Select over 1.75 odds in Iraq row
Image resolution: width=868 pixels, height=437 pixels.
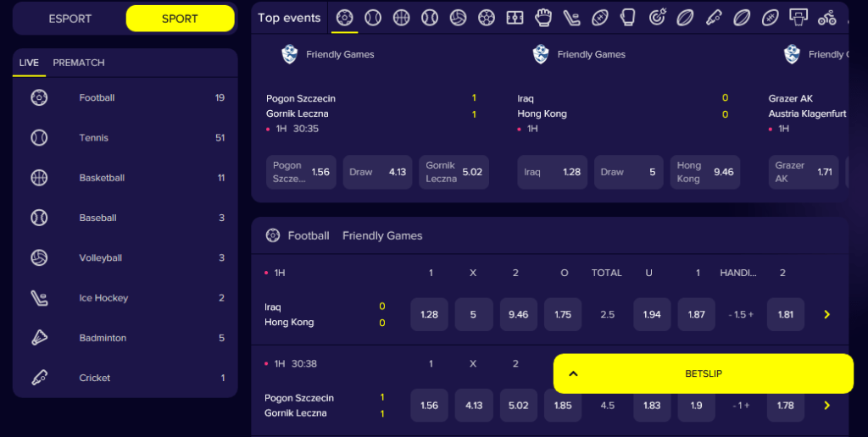click(563, 315)
